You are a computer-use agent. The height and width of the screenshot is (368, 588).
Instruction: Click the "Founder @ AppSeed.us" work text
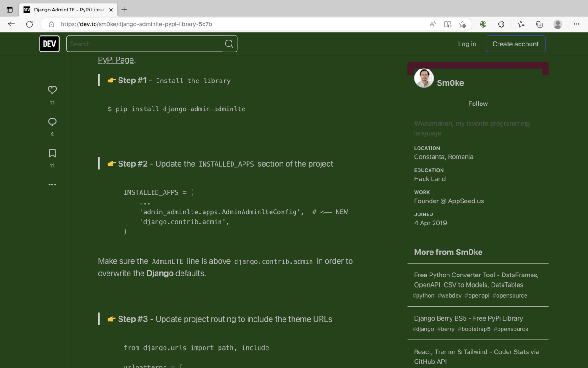click(x=449, y=201)
